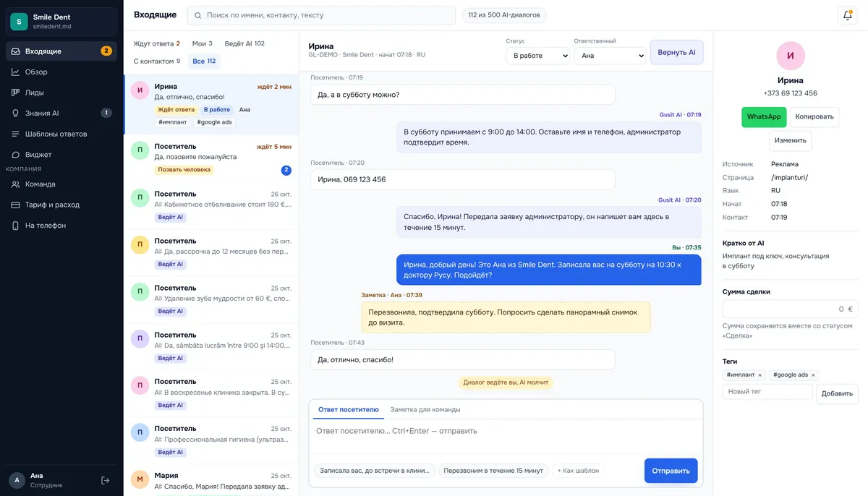This screenshot has height=496, width=868.
Task: Open На телефон phone icon
Action: coord(16,226)
